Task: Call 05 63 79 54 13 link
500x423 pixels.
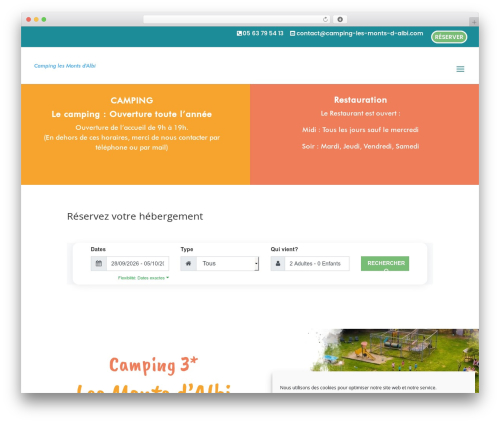Action: 263,33
